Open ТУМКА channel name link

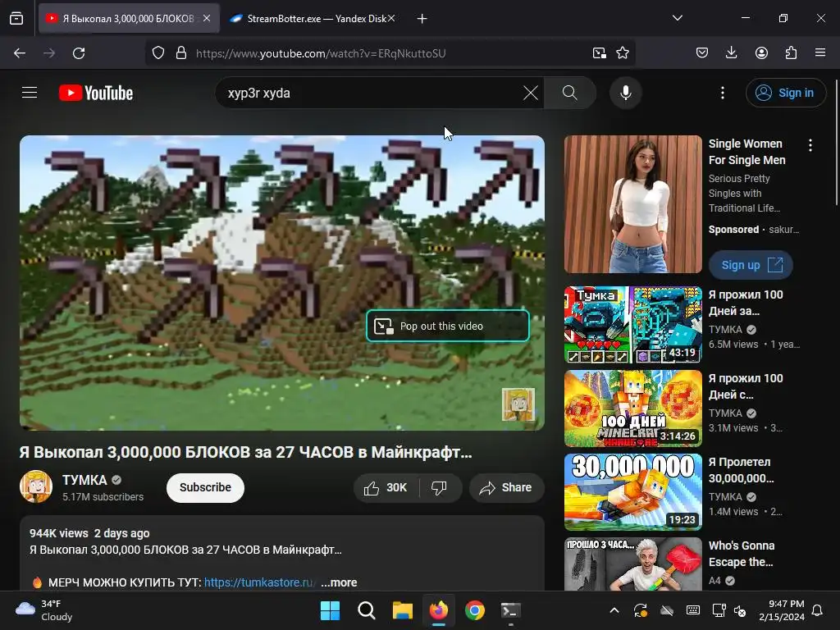click(84, 480)
